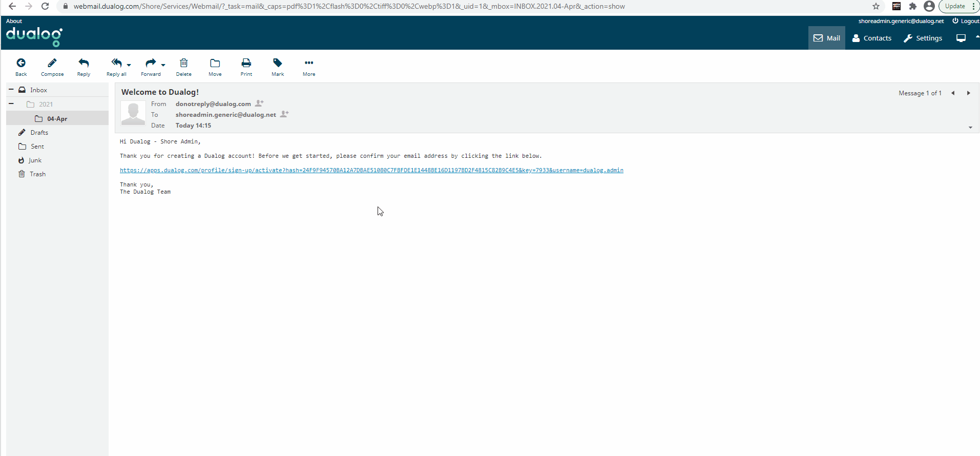The height and width of the screenshot is (456, 980).
Task: Click the donotreply@dualog.com sender address
Action: [x=213, y=103]
